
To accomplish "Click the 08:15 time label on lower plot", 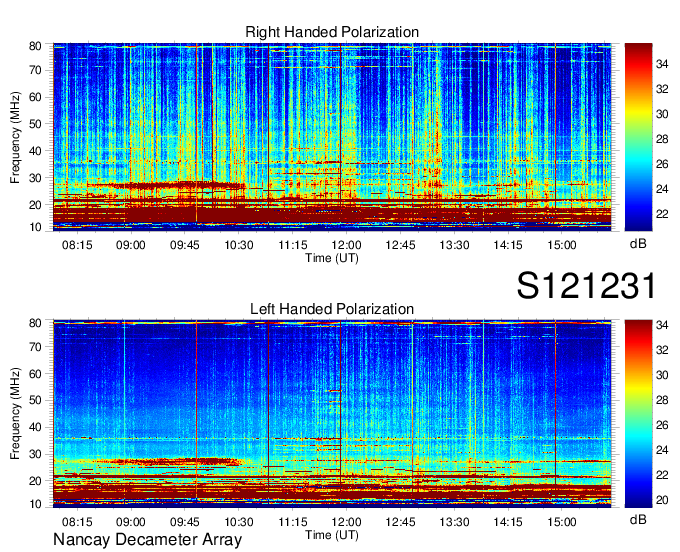I will click(x=77, y=522).
